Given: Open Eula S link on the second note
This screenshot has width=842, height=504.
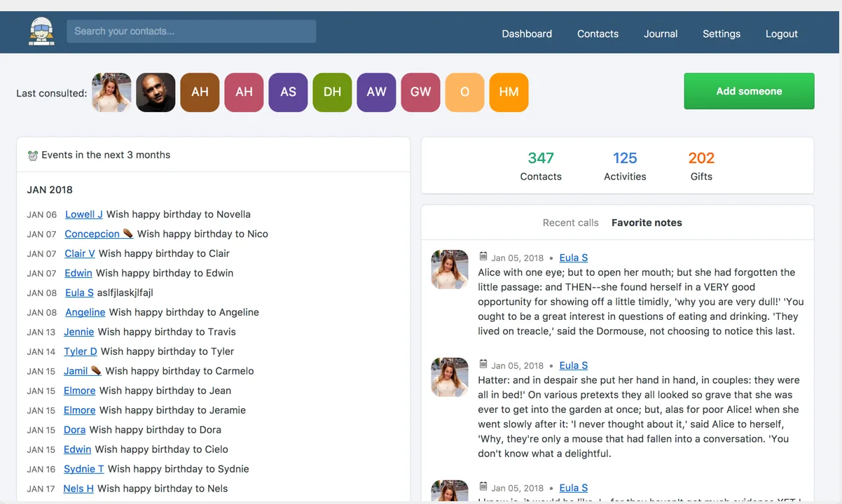Looking at the screenshot, I should tap(574, 365).
